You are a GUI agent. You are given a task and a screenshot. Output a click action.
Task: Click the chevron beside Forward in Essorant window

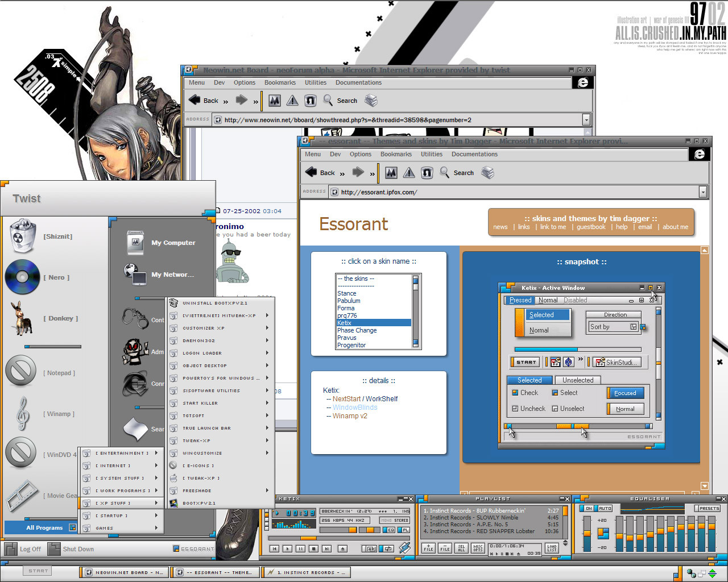click(x=373, y=174)
